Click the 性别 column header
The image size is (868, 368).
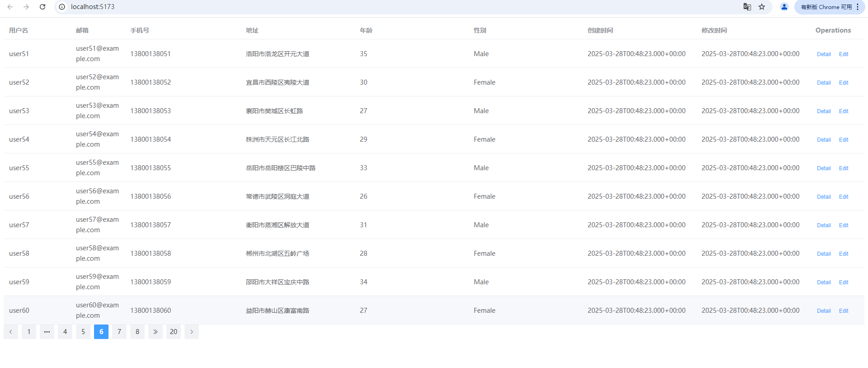[x=480, y=30]
